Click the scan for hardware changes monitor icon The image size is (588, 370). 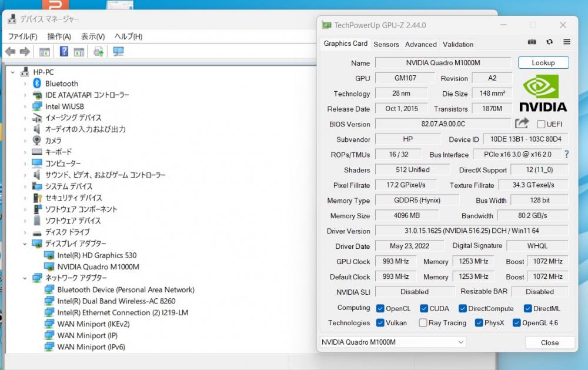coord(119,51)
